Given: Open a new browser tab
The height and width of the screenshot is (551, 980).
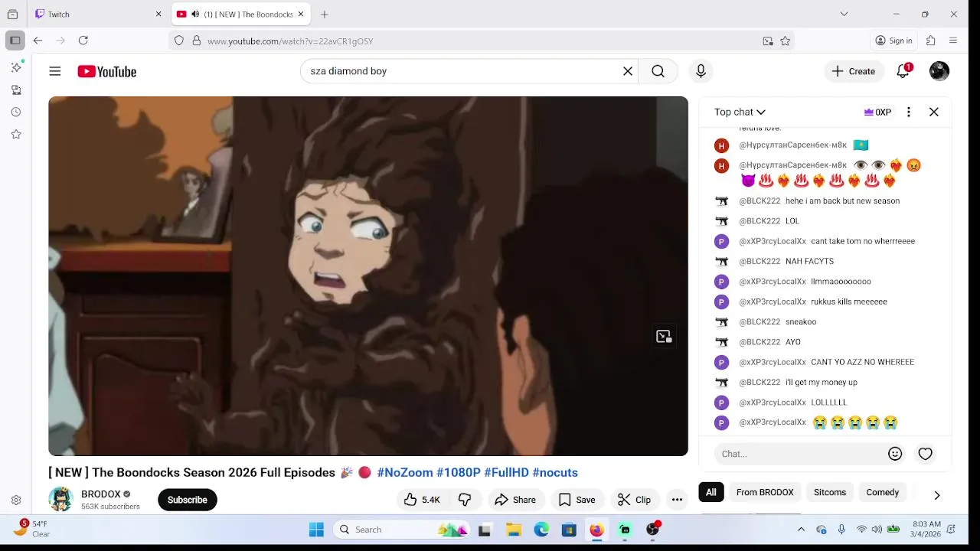Looking at the screenshot, I should [325, 14].
